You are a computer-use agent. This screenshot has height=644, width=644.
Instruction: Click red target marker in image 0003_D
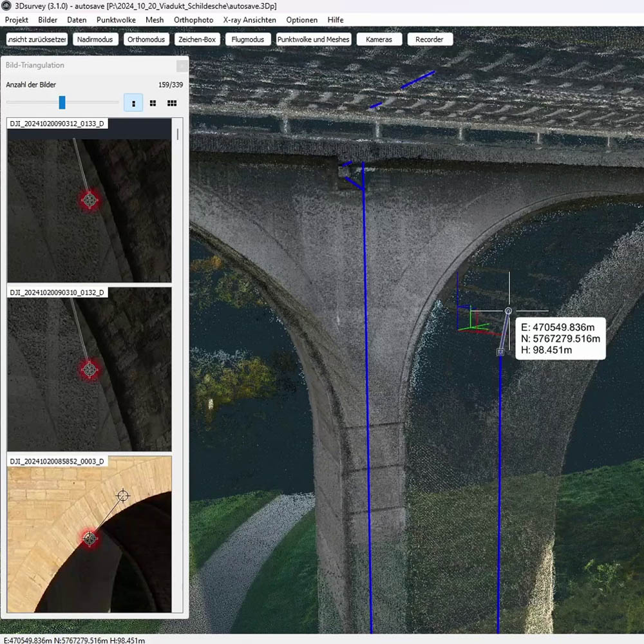[90, 538]
